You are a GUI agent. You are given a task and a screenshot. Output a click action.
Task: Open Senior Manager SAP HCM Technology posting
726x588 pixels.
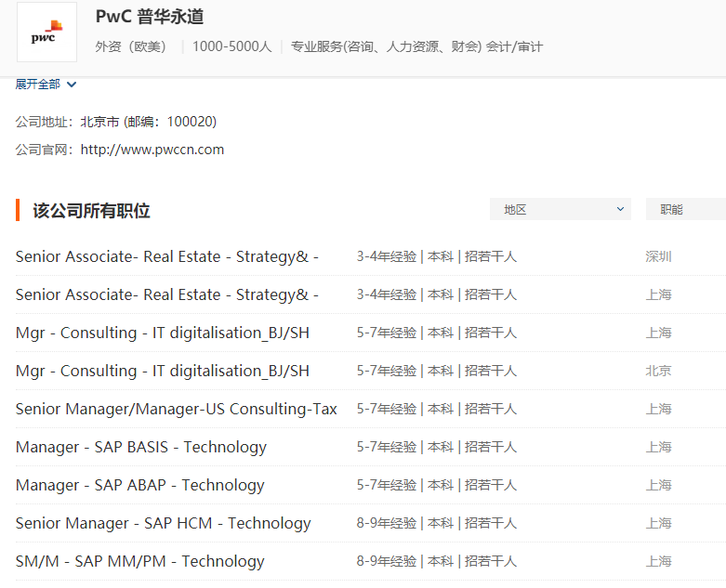tap(164, 523)
